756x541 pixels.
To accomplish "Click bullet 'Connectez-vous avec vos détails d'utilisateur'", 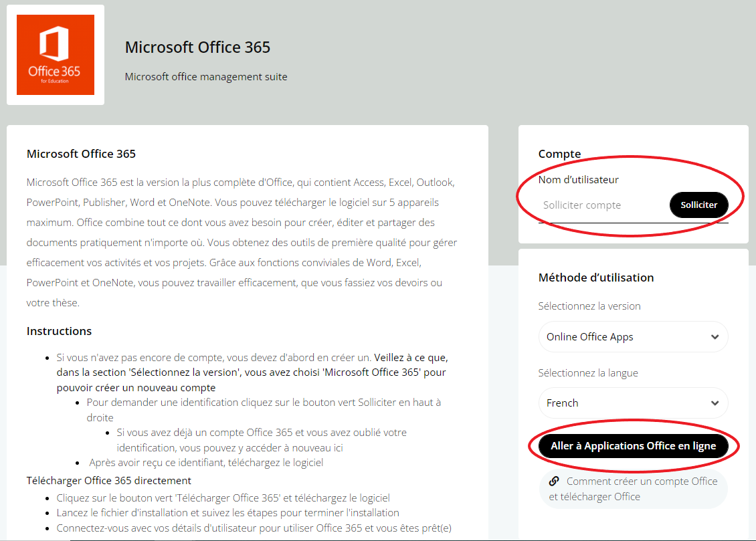I will (x=254, y=528).
